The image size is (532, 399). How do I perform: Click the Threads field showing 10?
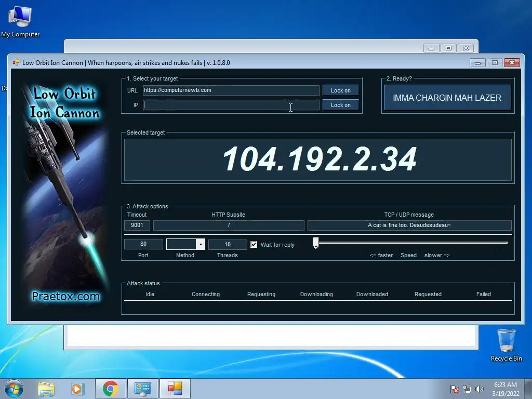228,244
